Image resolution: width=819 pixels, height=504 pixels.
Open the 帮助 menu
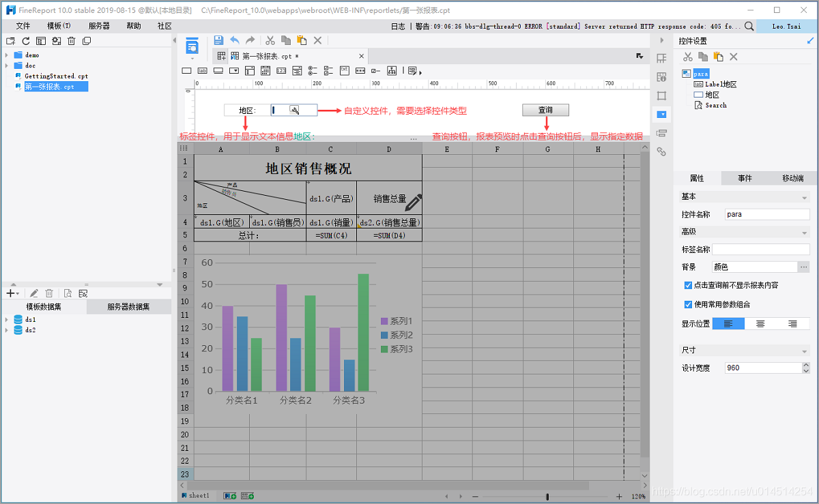point(134,26)
